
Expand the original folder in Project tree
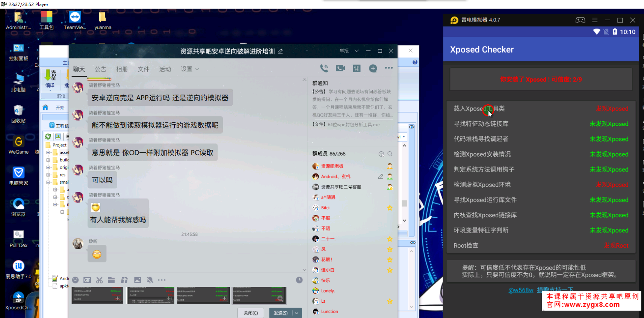coord(48,167)
